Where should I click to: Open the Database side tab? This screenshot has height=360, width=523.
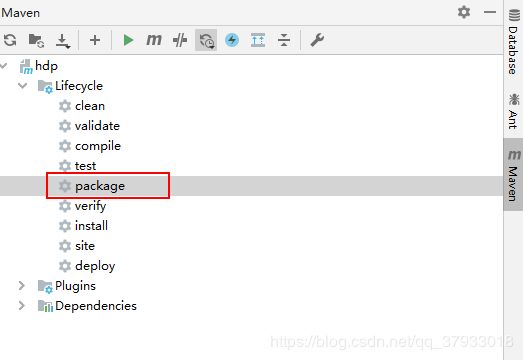(513, 42)
